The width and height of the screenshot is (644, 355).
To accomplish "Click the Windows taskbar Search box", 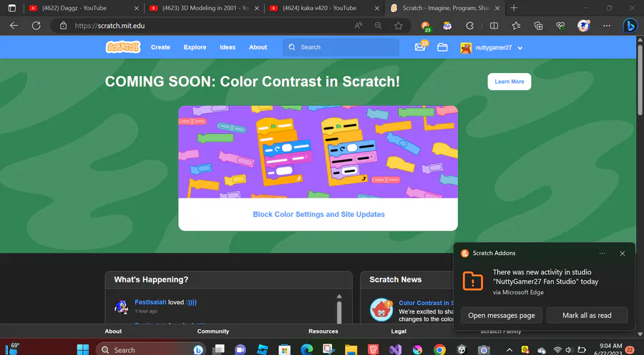I will click(150, 350).
